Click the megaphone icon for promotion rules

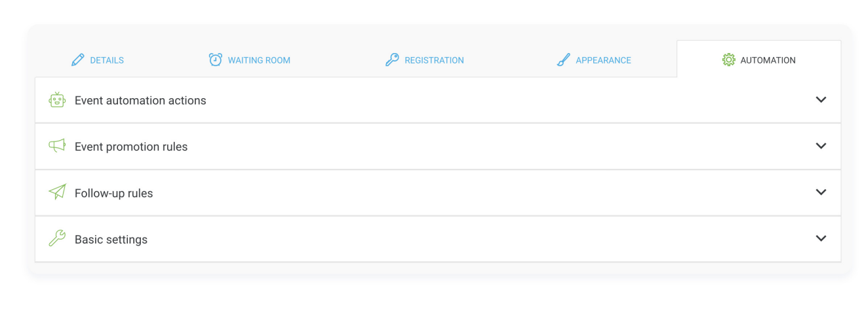pos(57,146)
